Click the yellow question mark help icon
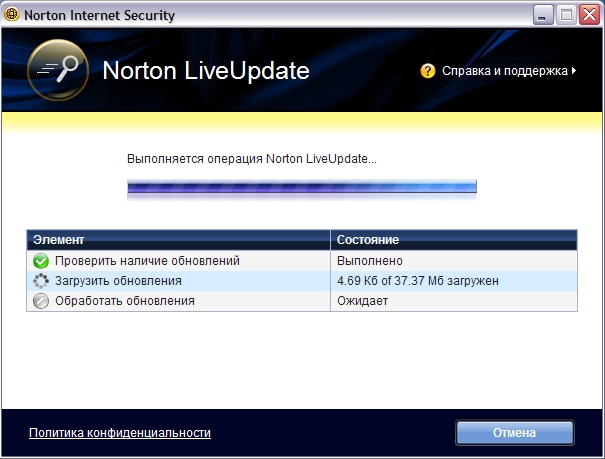Image resolution: width=605 pixels, height=459 pixels. [x=428, y=71]
